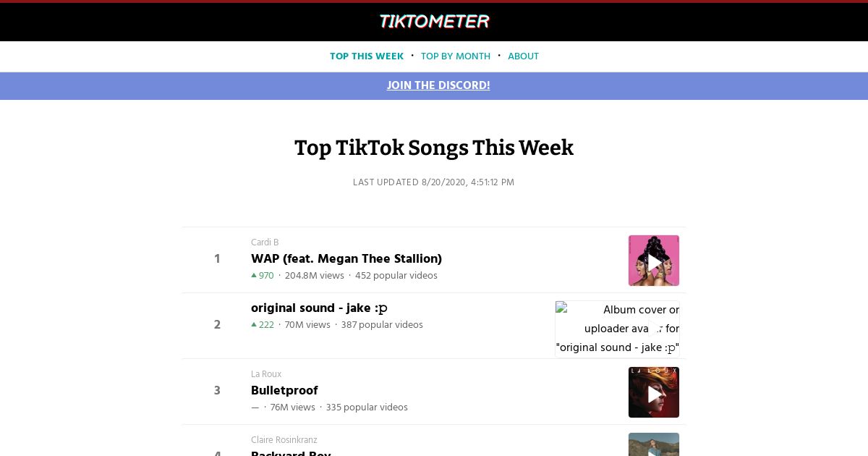Play the WAP song preview

[654, 261]
